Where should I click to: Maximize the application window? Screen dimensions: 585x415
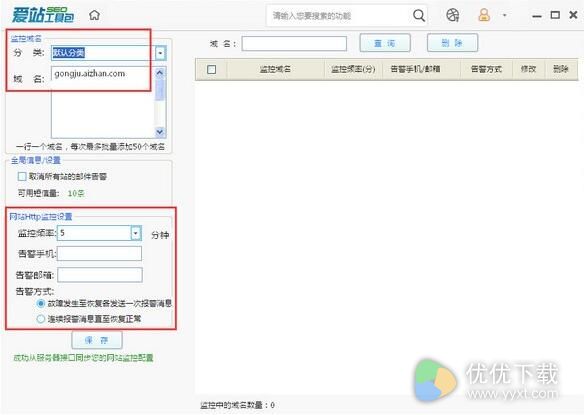coord(555,15)
